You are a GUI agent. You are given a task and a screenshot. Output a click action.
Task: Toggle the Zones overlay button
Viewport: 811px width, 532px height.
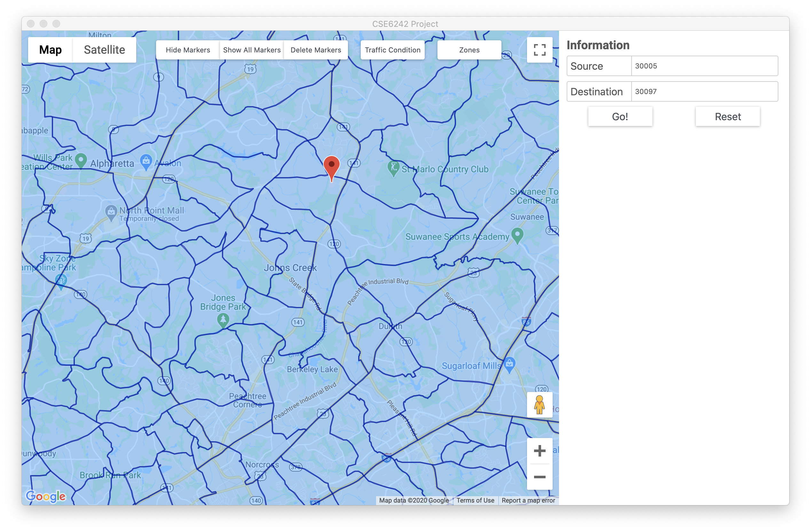(469, 50)
